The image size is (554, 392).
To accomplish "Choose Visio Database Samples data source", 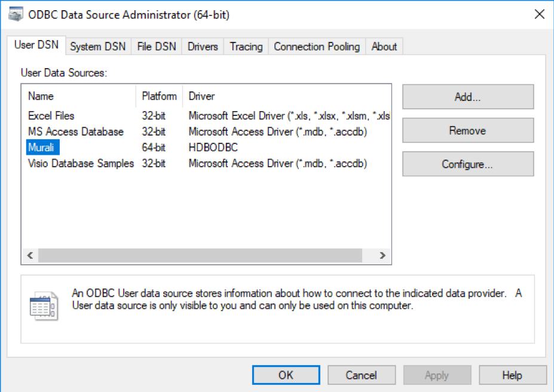I will tap(81, 163).
